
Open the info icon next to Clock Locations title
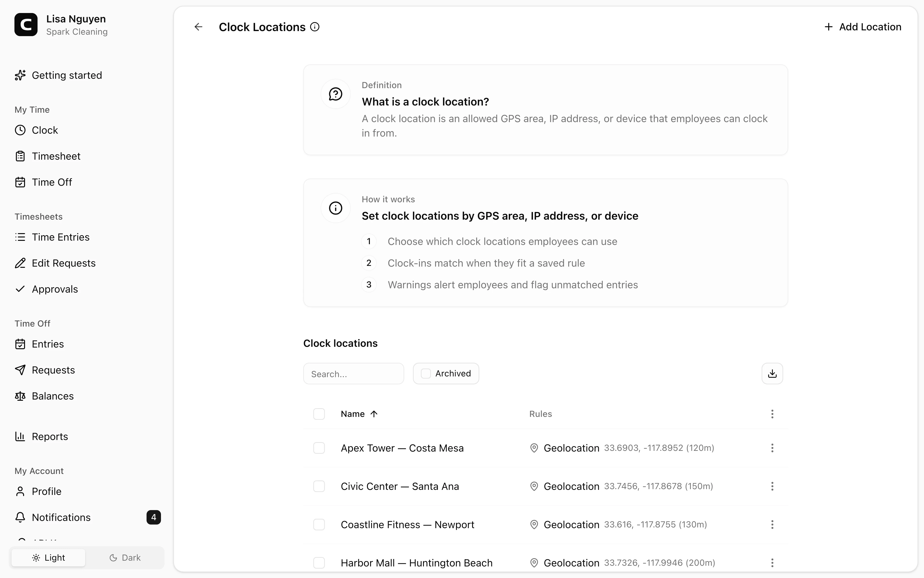[x=315, y=27]
